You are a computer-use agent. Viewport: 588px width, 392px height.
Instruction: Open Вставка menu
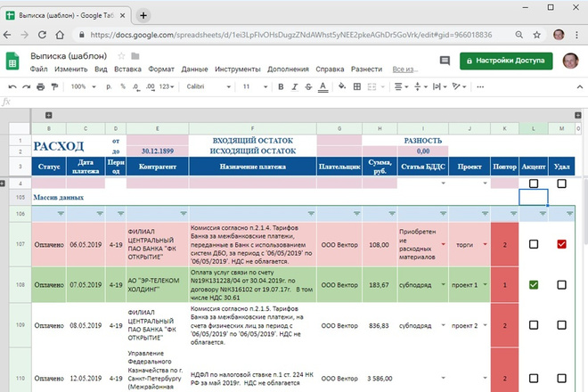coord(127,69)
